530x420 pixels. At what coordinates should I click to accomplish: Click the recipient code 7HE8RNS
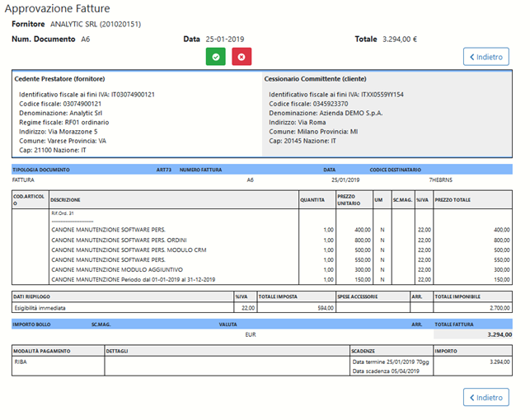click(441, 179)
